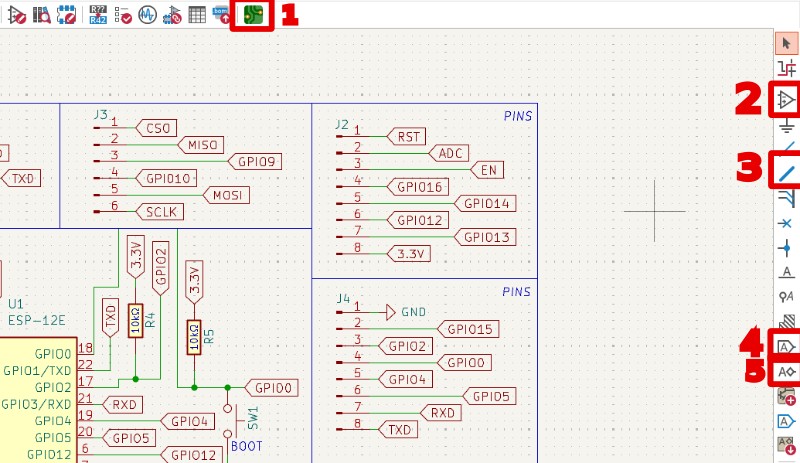Select the wire-to-bus entry tool
Viewport: 800px width, 463px height.
(x=786, y=198)
